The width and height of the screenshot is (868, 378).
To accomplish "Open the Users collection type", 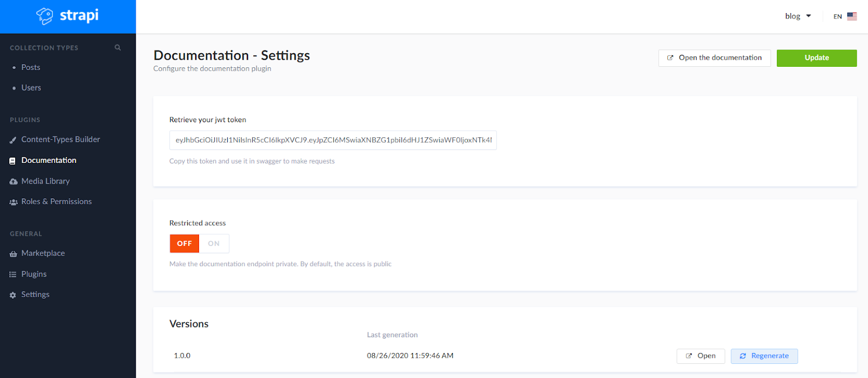I will click(31, 87).
